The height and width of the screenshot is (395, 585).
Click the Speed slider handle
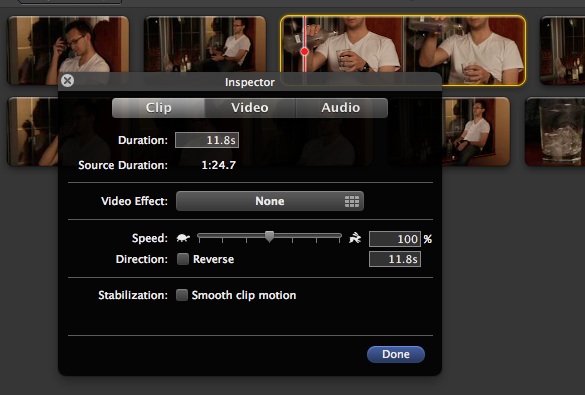[x=269, y=236]
